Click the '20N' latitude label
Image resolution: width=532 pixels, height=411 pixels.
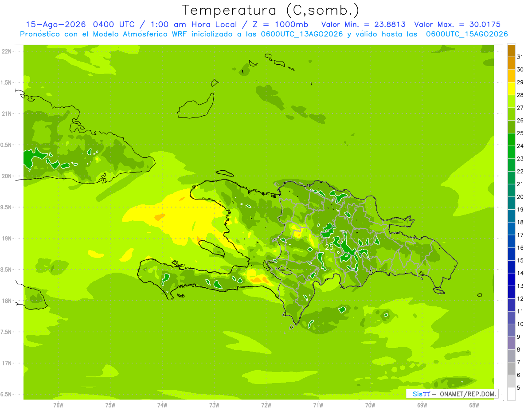tap(7, 176)
